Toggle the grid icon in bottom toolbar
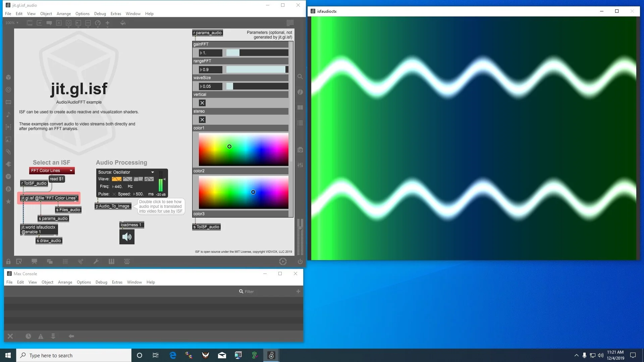 click(x=65, y=261)
